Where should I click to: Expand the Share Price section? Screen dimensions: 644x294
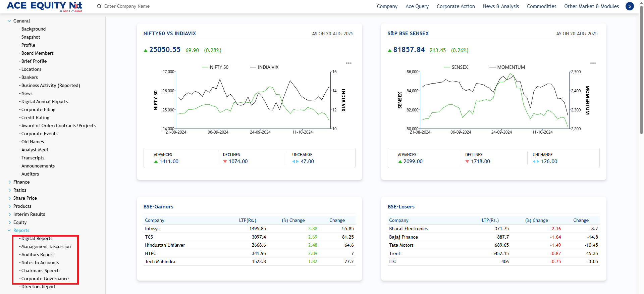tap(9, 198)
